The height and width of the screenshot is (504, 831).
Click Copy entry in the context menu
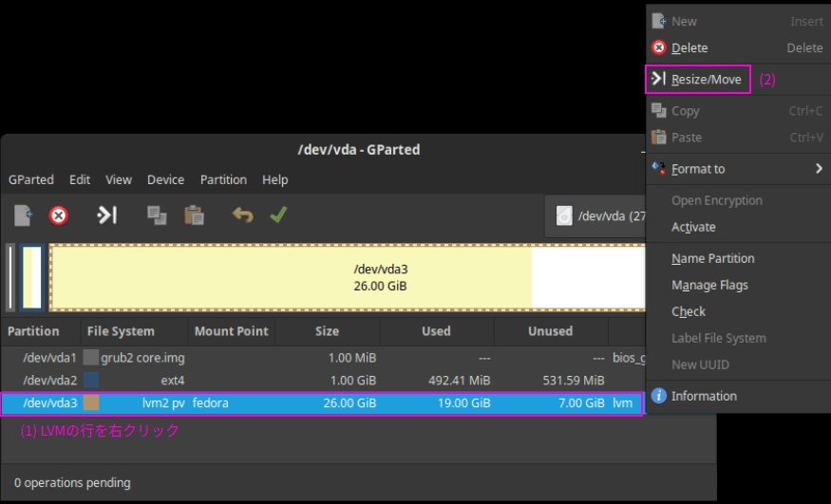coord(738,111)
